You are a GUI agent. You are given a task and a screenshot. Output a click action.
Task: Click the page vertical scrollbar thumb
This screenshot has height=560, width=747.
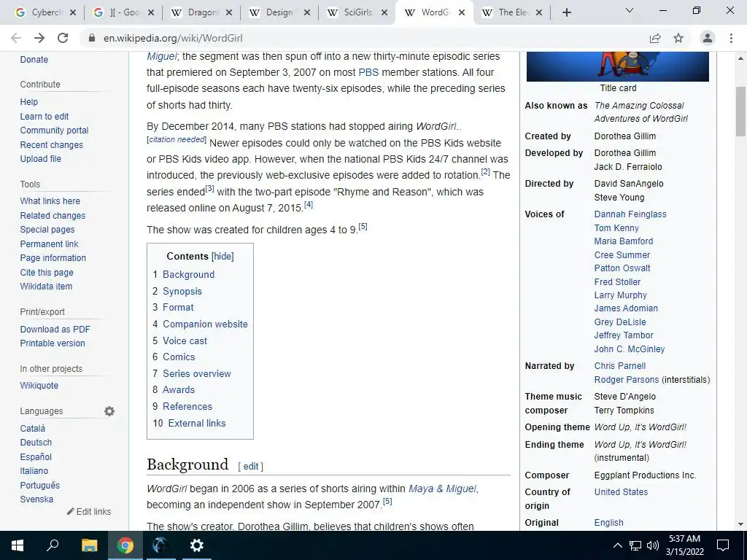pyautogui.click(x=740, y=111)
